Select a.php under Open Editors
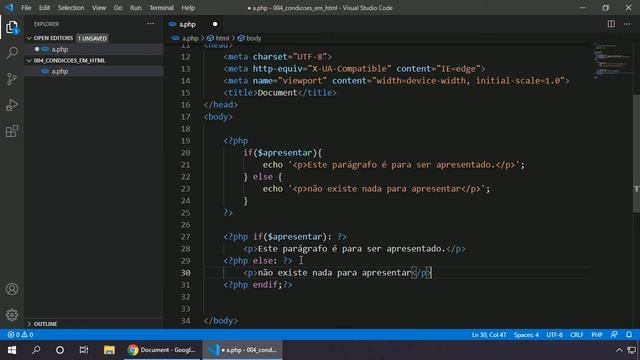640x360 pixels. (x=60, y=49)
